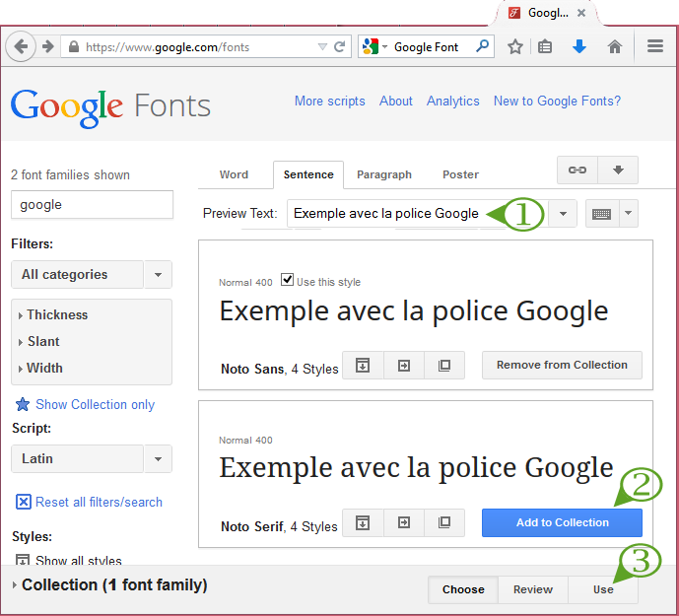
Task: Reload the page with the refresh icon
Action: [339, 46]
